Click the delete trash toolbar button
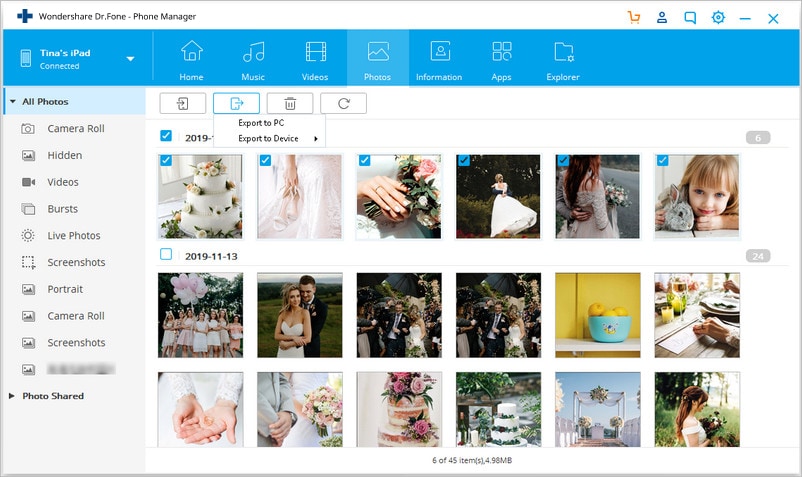Image resolution: width=802 pixels, height=477 pixels. [290, 104]
